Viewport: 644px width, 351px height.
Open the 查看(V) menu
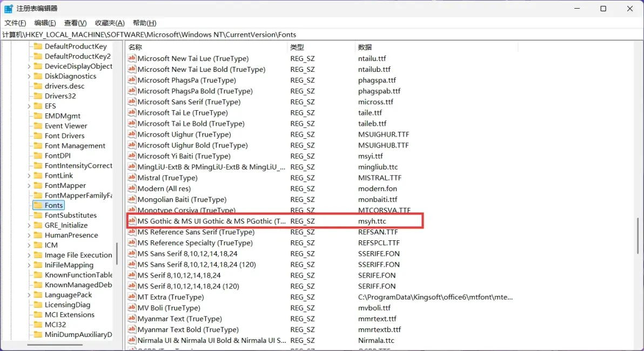75,23
